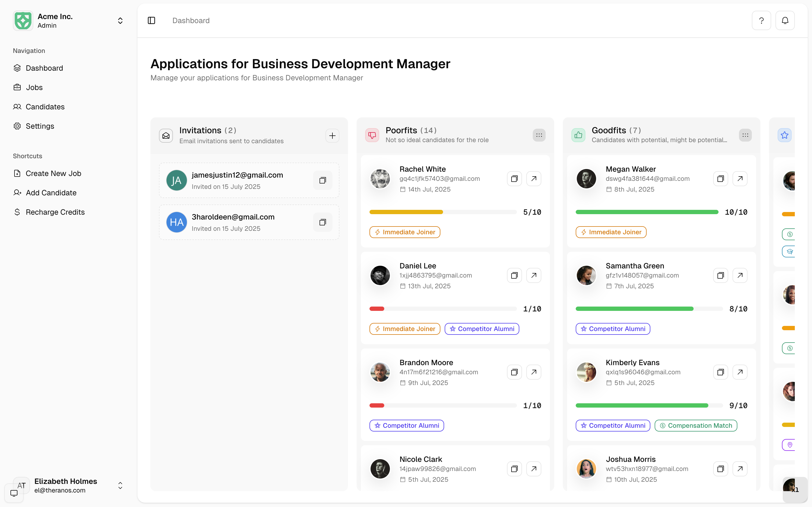Copy Rachel White's details
Image resolution: width=812 pixels, height=507 pixels.
pyautogui.click(x=514, y=179)
